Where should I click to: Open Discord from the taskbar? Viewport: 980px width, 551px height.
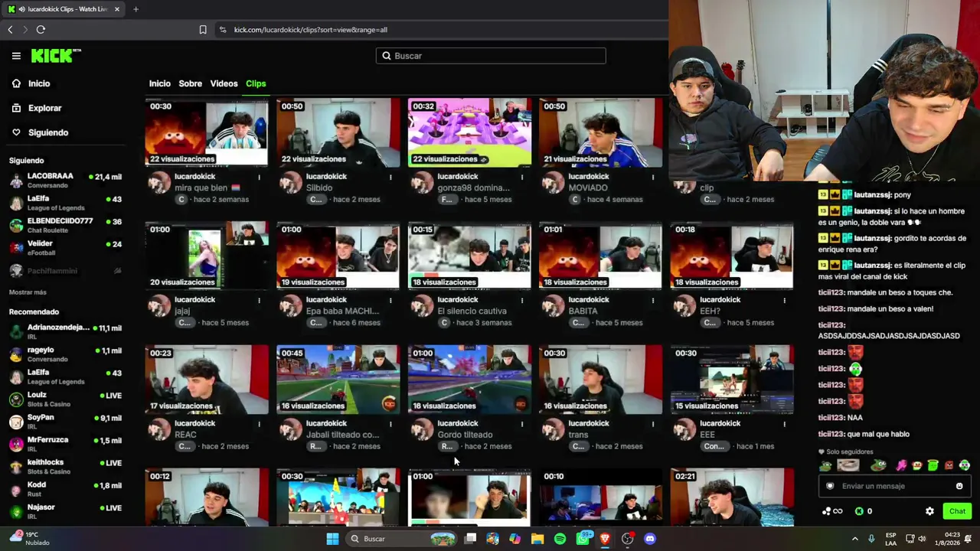click(x=650, y=539)
